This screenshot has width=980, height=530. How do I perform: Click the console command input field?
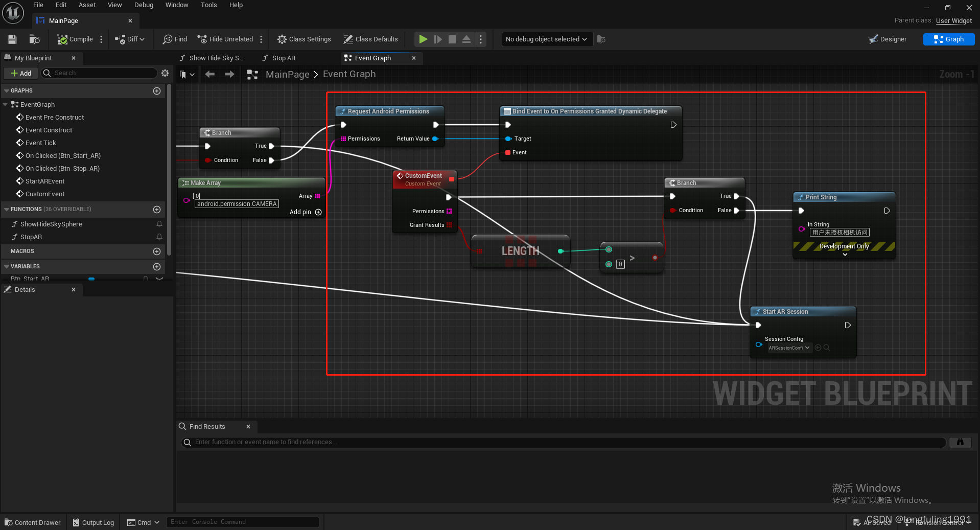[x=243, y=522]
